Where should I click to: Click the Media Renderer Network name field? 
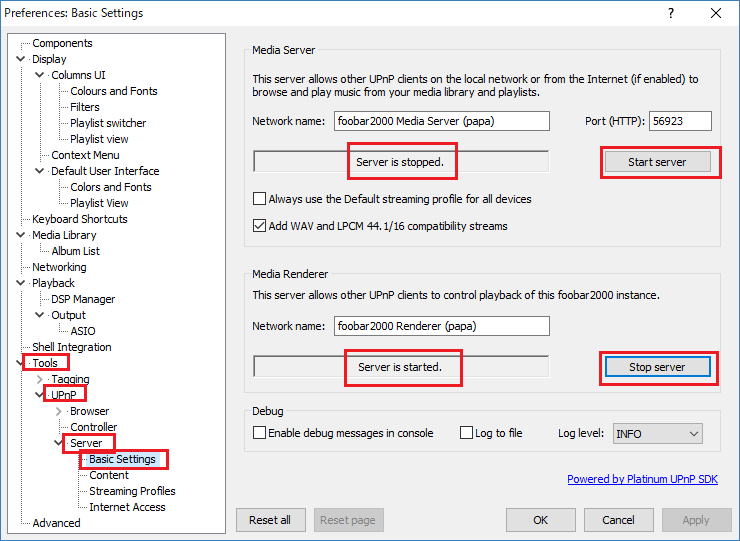(x=442, y=326)
